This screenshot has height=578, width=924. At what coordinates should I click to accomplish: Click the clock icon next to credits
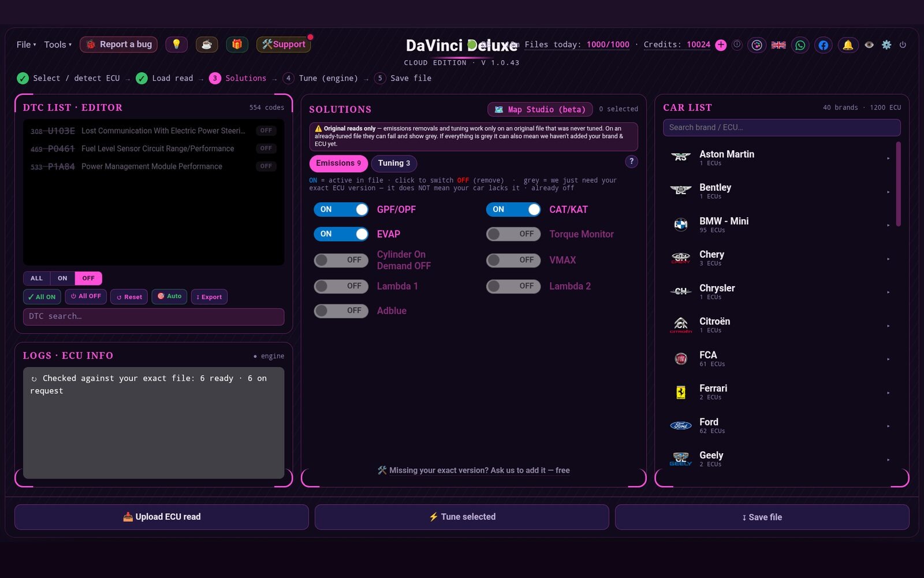tap(737, 45)
